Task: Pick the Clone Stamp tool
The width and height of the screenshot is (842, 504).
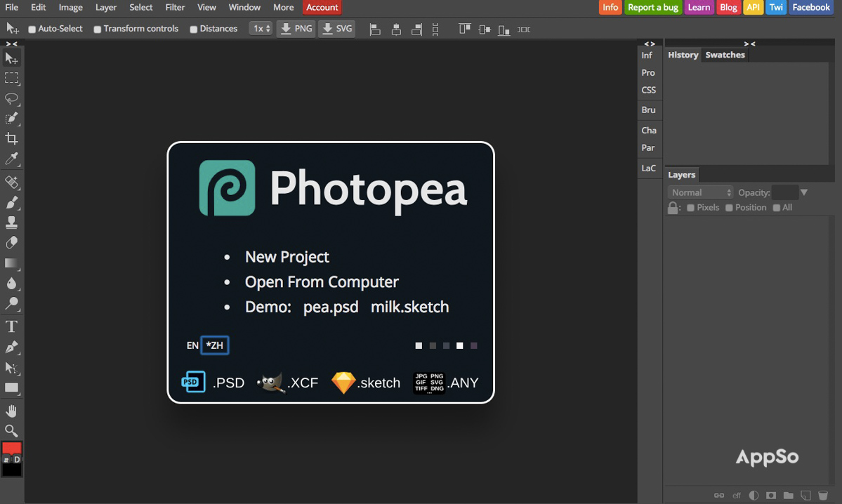Action: pyautogui.click(x=11, y=223)
